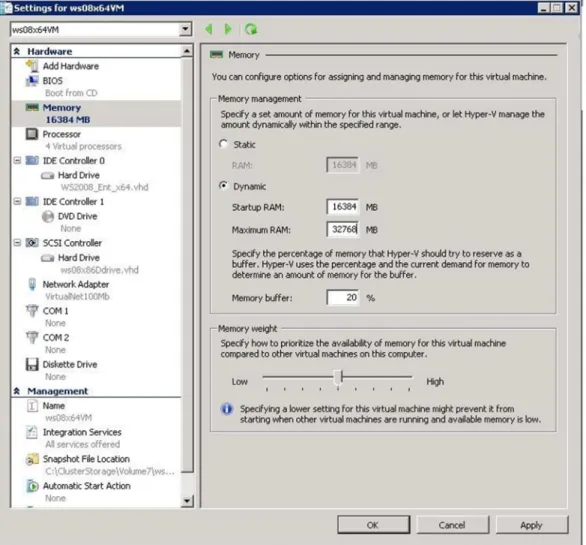Select the BIOS settings item
The image size is (586, 545).
[x=52, y=81]
